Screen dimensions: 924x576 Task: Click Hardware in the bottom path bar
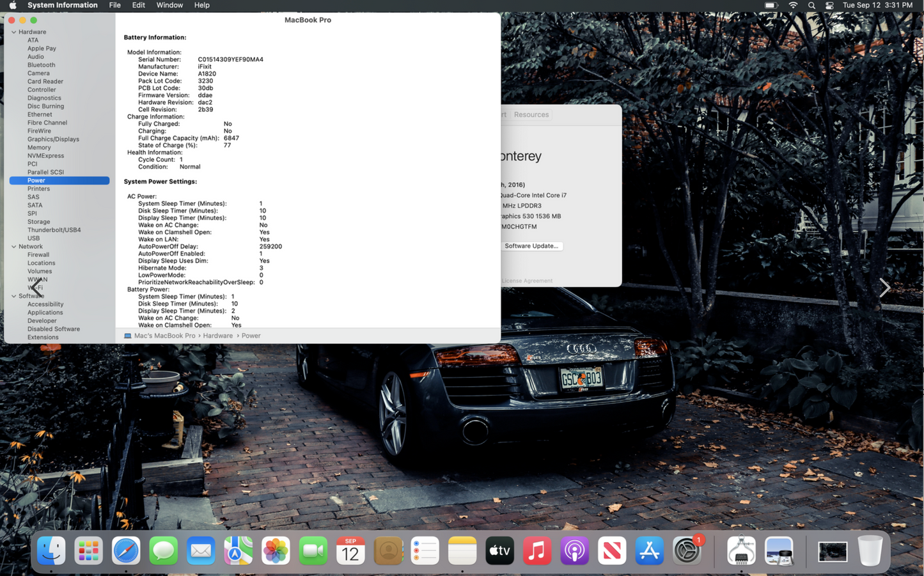217,336
